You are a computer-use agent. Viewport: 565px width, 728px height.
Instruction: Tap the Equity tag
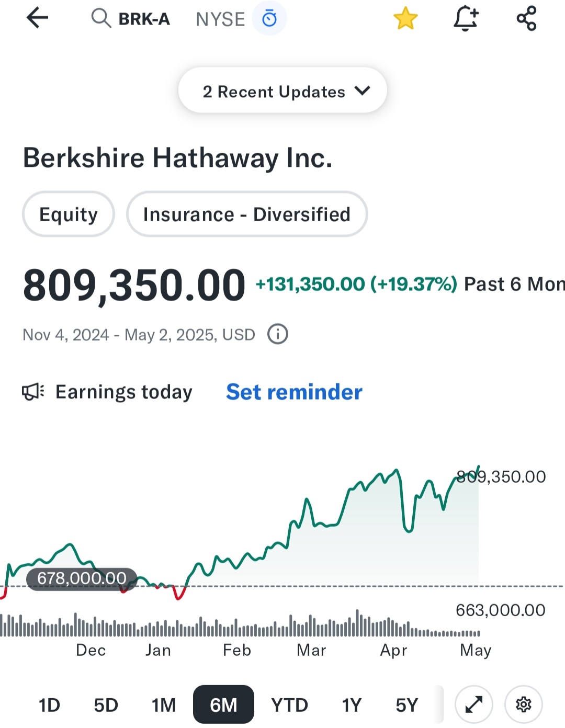(x=69, y=214)
